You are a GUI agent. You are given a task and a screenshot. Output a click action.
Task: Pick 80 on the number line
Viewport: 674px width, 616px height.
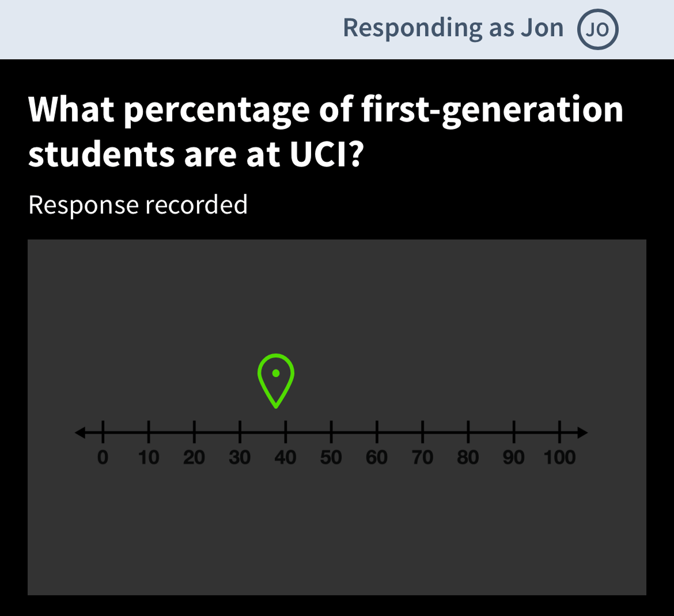pos(468,432)
